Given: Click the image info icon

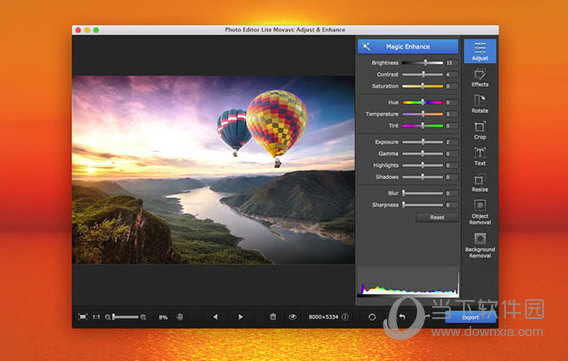Looking at the screenshot, I should click(345, 317).
